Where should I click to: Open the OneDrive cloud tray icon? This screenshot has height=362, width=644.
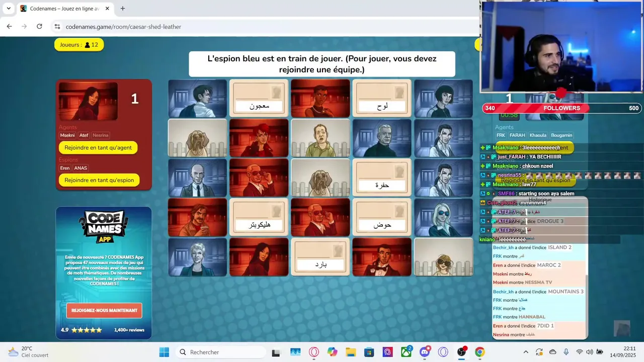(x=552, y=352)
